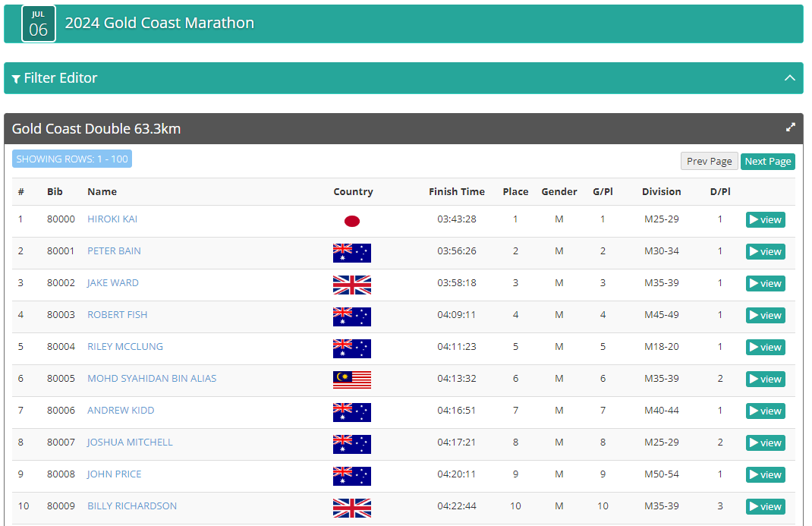Open Billy Richardson athlete link
The width and height of the screenshot is (812, 526).
click(132, 506)
